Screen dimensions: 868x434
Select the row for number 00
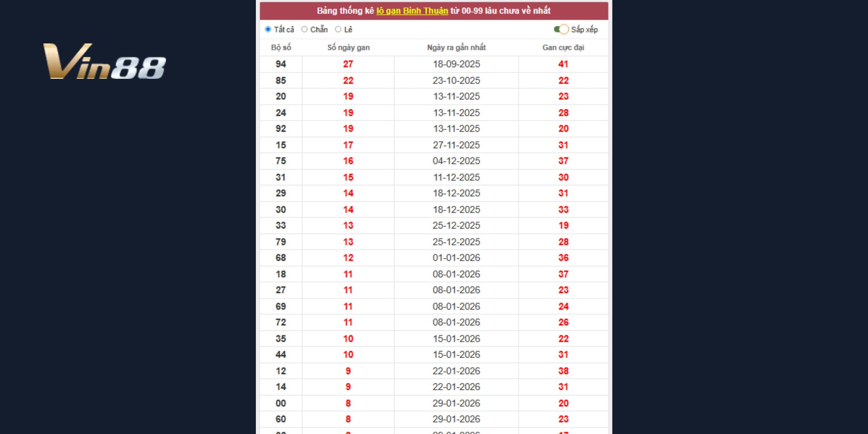tap(281, 403)
